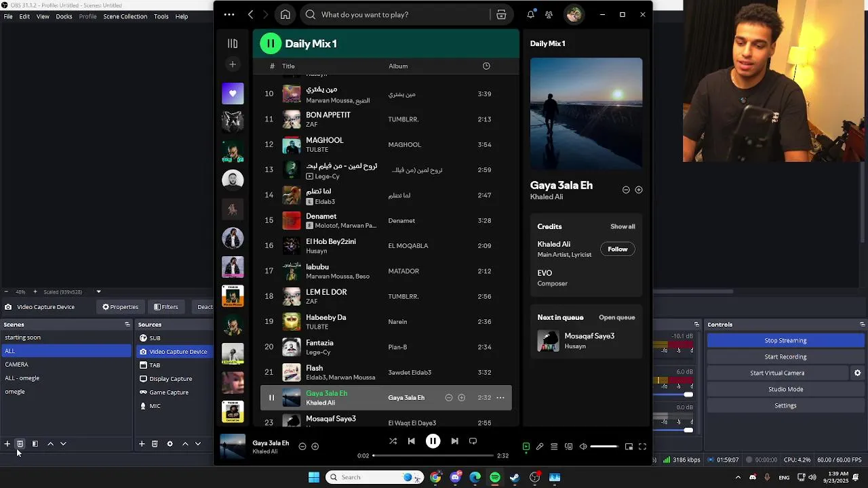This screenshot has height=488, width=868.
Task: Open Filters for the selected source
Action: pos(165,307)
